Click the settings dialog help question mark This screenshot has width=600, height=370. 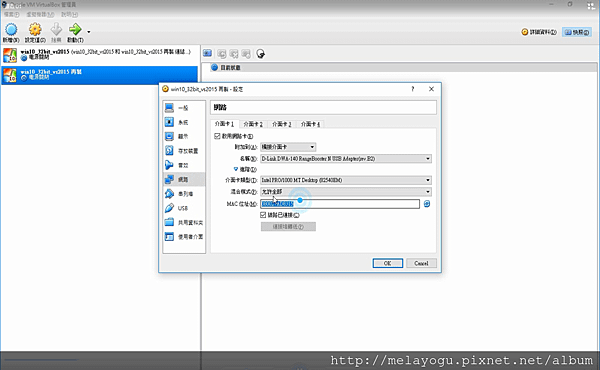(x=412, y=89)
